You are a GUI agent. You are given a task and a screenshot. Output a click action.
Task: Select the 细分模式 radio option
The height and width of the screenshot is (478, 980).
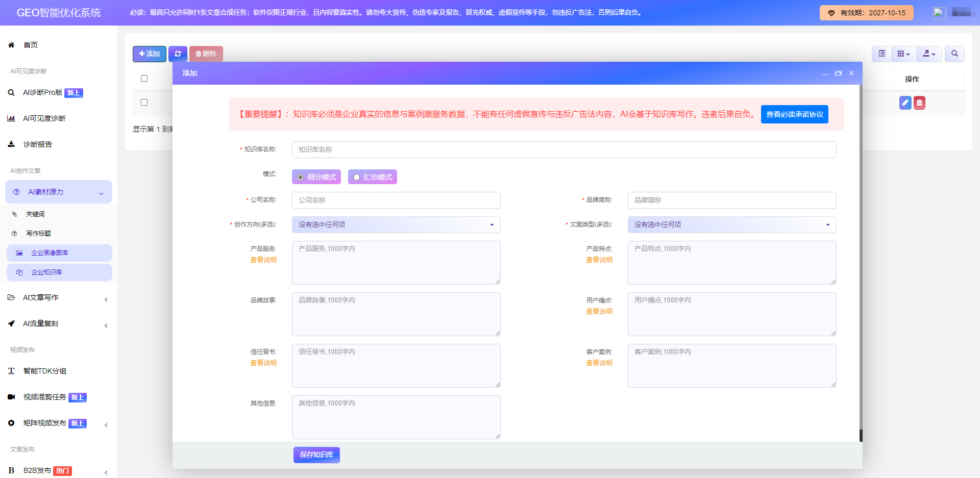click(301, 177)
